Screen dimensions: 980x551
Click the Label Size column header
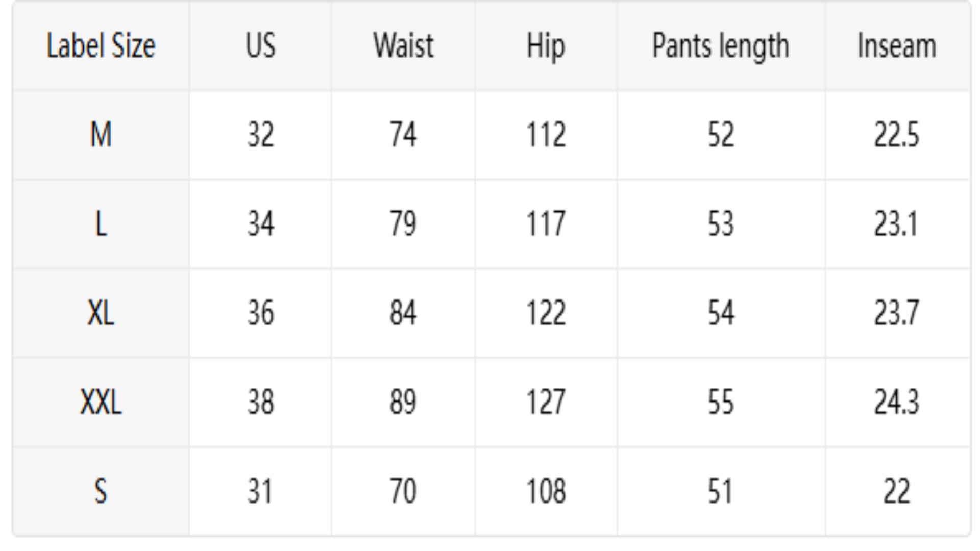coord(101,46)
